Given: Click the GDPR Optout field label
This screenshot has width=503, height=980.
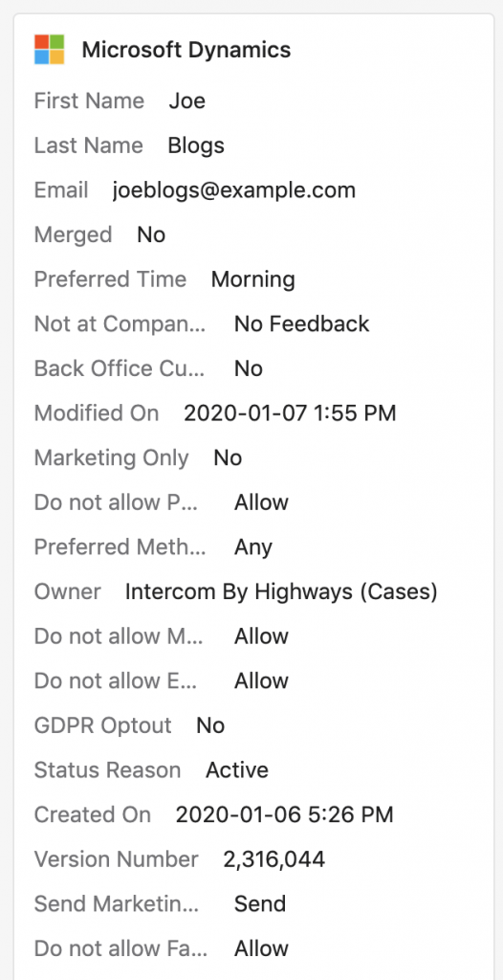Looking at the screenshot, I should (x=102, y=725).
